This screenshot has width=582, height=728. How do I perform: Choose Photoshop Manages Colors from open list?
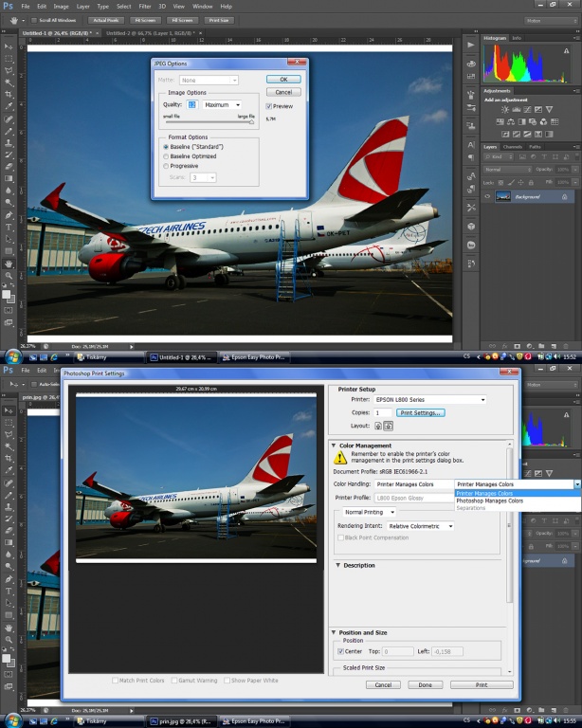[x=490, y=500]
